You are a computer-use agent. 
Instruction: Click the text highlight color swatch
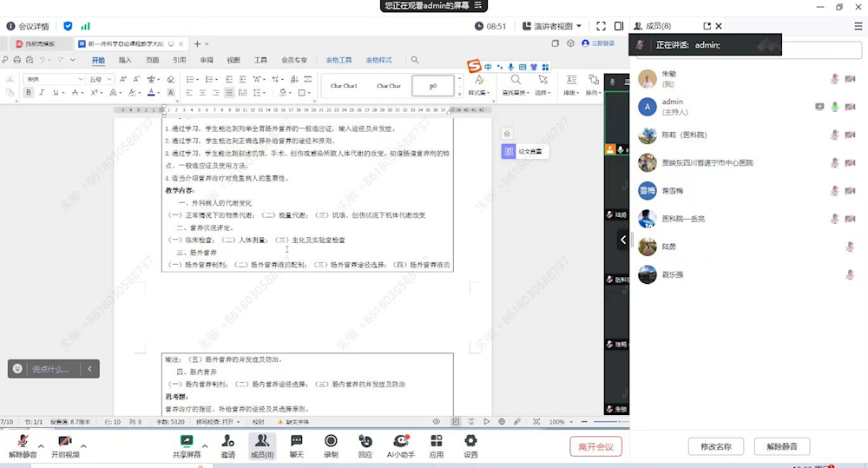132,93
